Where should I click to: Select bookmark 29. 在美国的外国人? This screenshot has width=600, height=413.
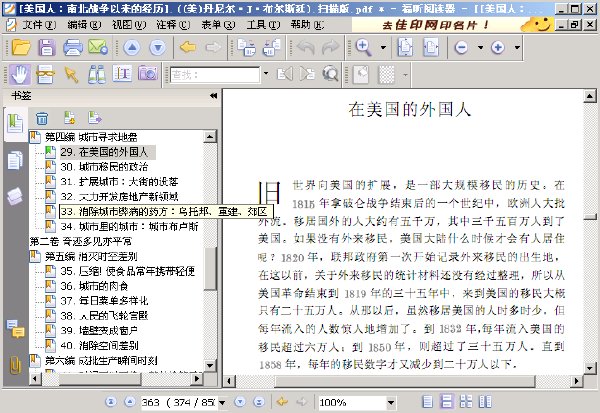tap(104, 152)
